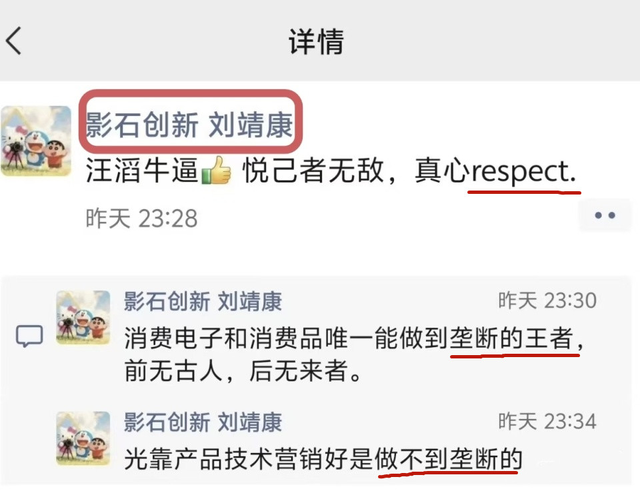Open commenter name on the 23:30 reply
Screen dimensions: 640x495
point(203,302)
